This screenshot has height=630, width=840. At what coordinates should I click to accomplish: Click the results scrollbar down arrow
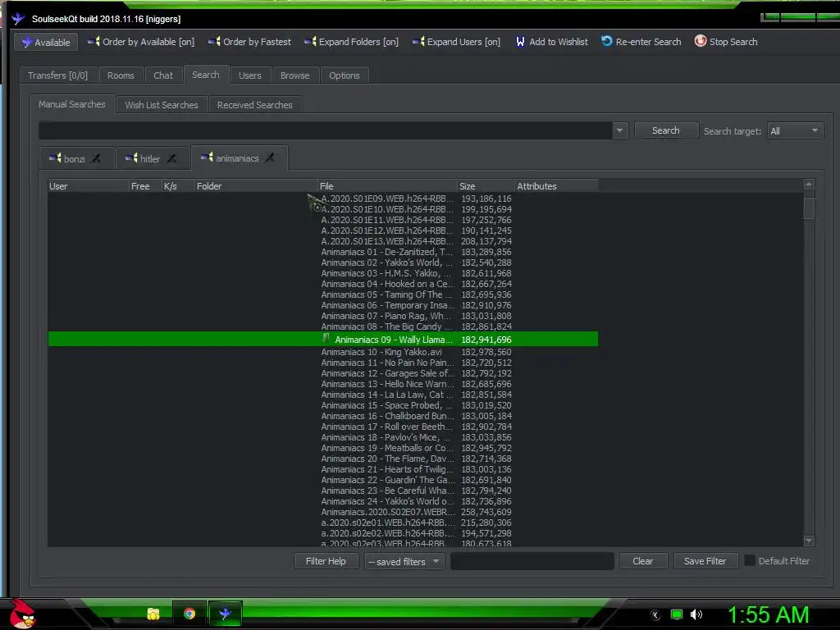pyautogui.click(x=809, y=541)
